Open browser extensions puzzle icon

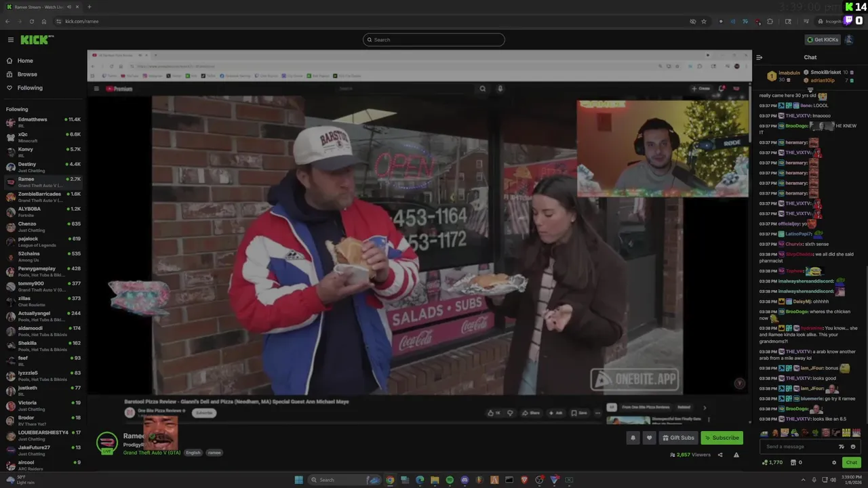pos(770,21)
